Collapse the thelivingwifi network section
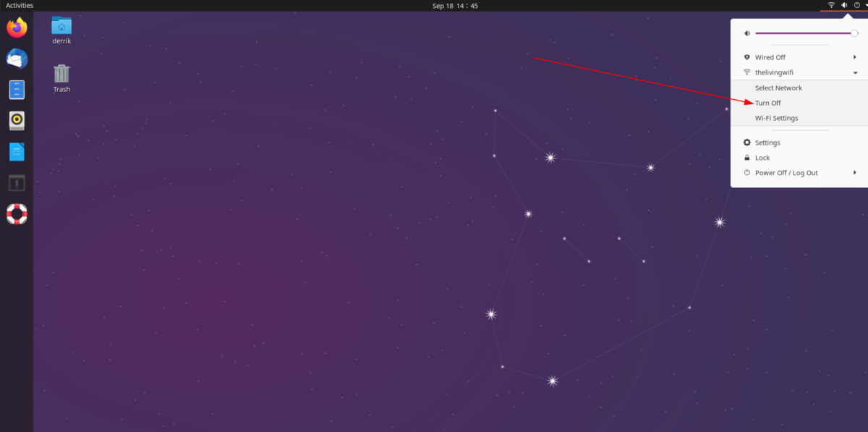 [x=854, y=72]
